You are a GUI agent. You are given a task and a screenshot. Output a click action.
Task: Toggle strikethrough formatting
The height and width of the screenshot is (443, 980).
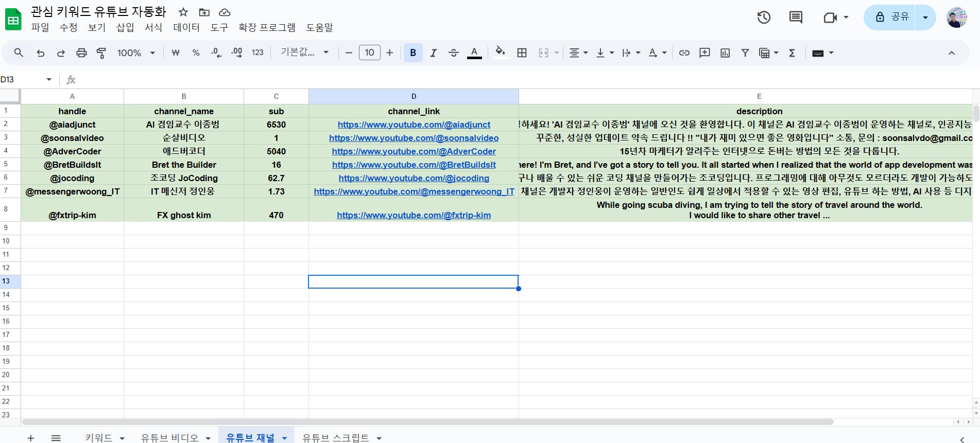point(454,52)
